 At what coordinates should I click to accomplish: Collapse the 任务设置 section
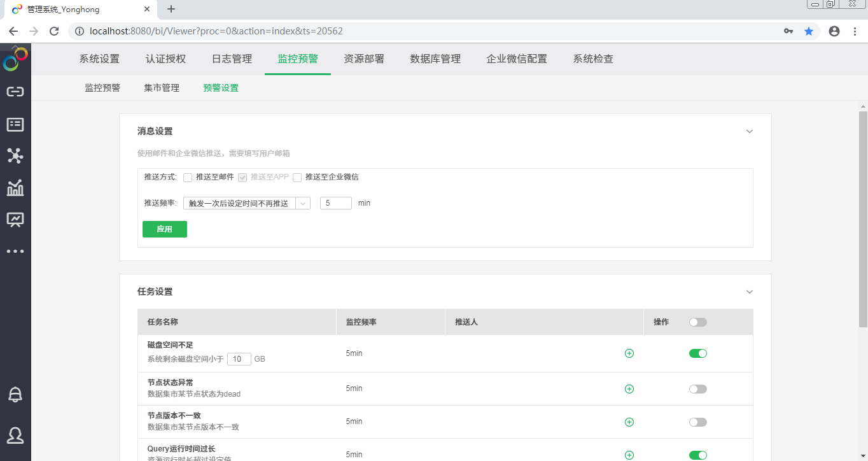(x=750, y=292)
